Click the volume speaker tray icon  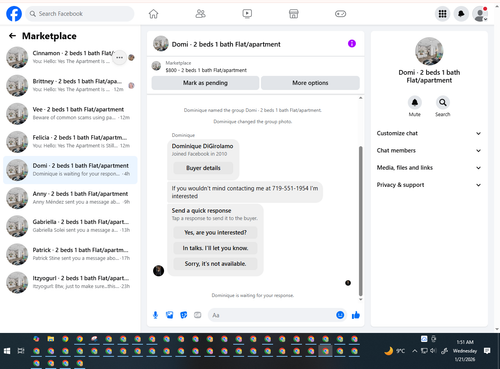433,351
